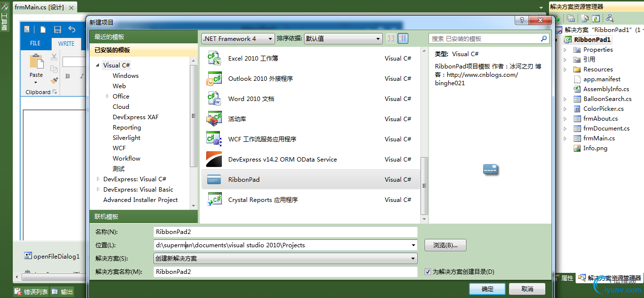Click the search magnifier in template search box

[544, 38]
